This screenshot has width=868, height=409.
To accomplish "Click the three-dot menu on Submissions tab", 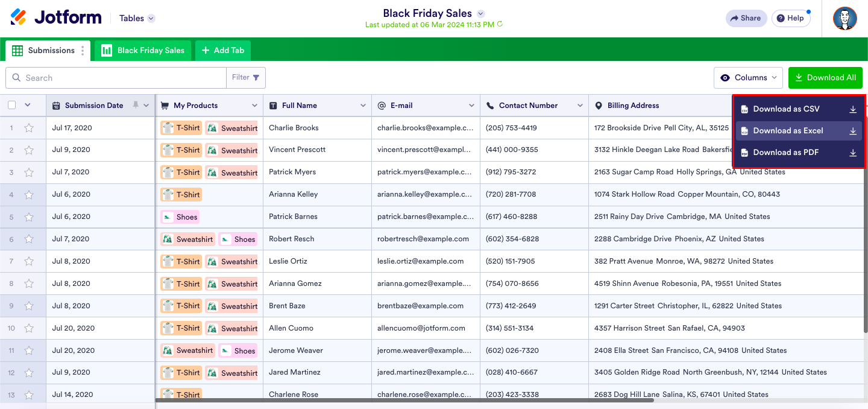I will [x=83, y=51].
